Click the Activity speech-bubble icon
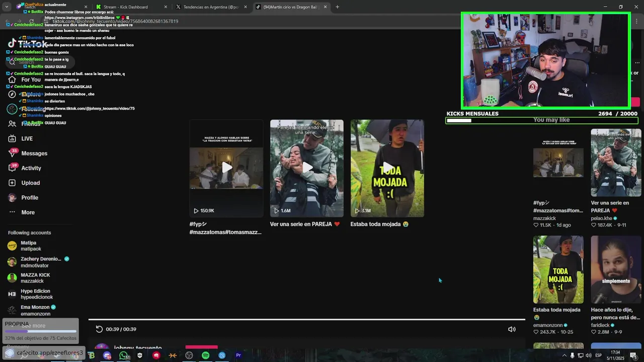 pyautogui.click(x=12, y=168)
